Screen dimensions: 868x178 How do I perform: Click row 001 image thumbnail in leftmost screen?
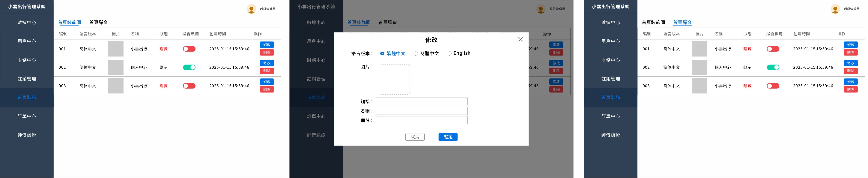tap(116, 49)
